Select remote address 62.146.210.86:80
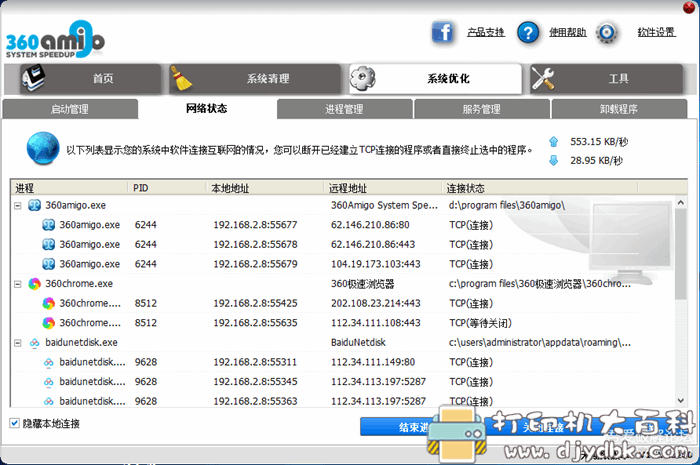Screen dimensions: 700x465 pos(370,225)
